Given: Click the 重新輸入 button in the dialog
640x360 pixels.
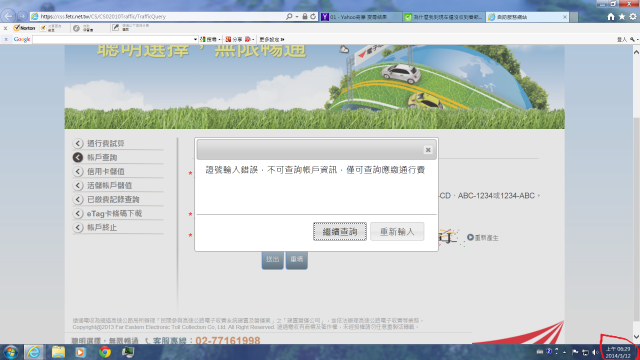Looking at the screenshot, I should click(397, 231).
